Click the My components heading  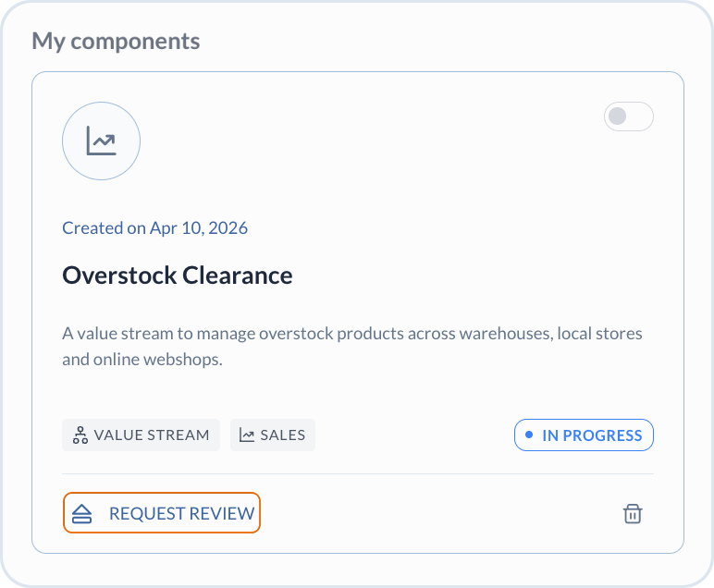(116, 41)
